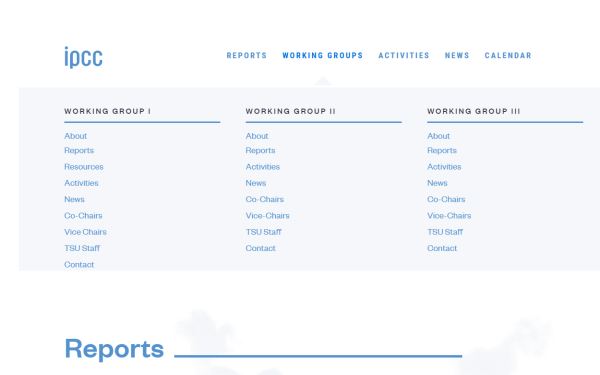View Working Group I Vice Chairs
Screen dimensions: 600x375
[x=85, y=232]
